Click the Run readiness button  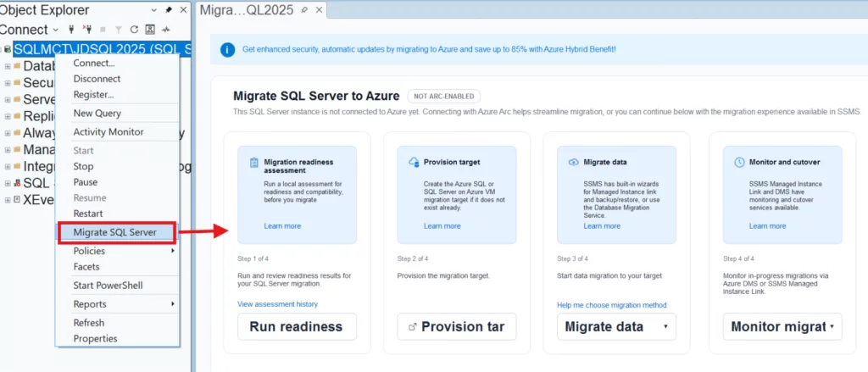tap(297, 326)
